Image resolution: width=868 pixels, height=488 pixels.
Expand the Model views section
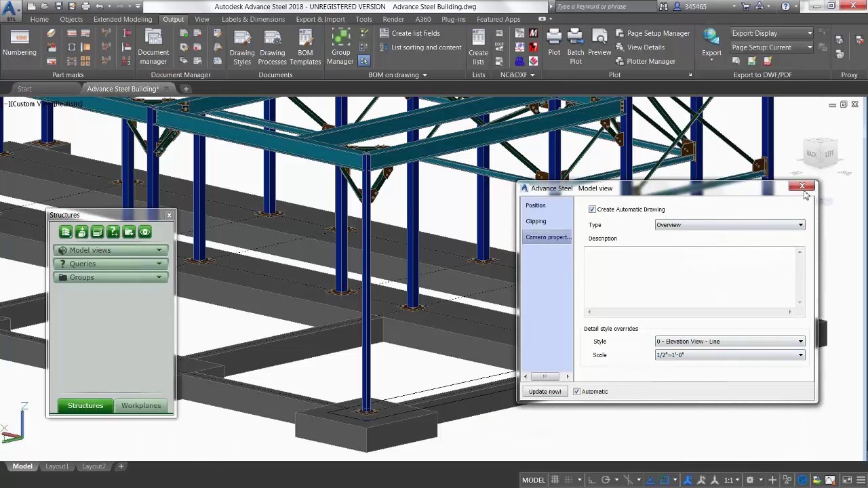pyautogui.click(x=111, y=250)
